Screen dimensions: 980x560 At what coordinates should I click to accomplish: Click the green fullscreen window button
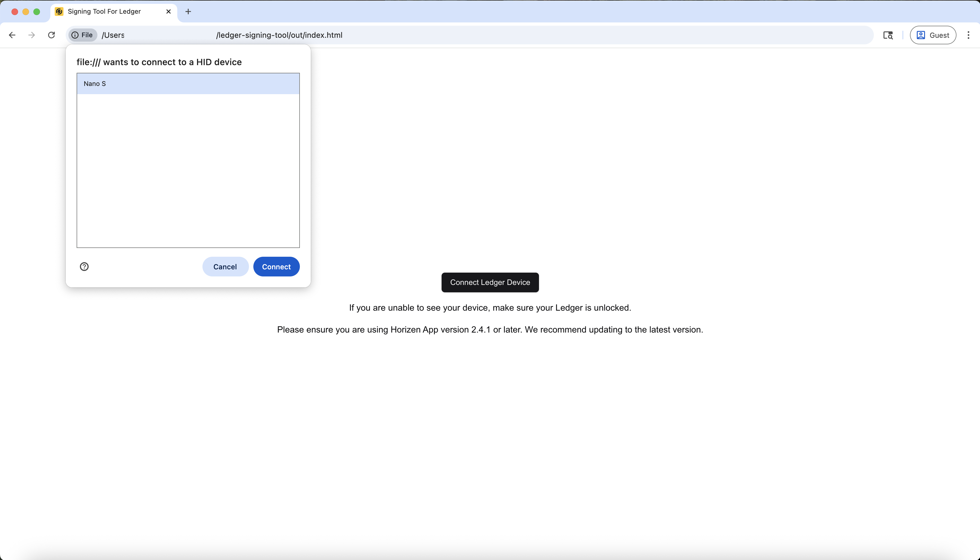pos(36,11)
